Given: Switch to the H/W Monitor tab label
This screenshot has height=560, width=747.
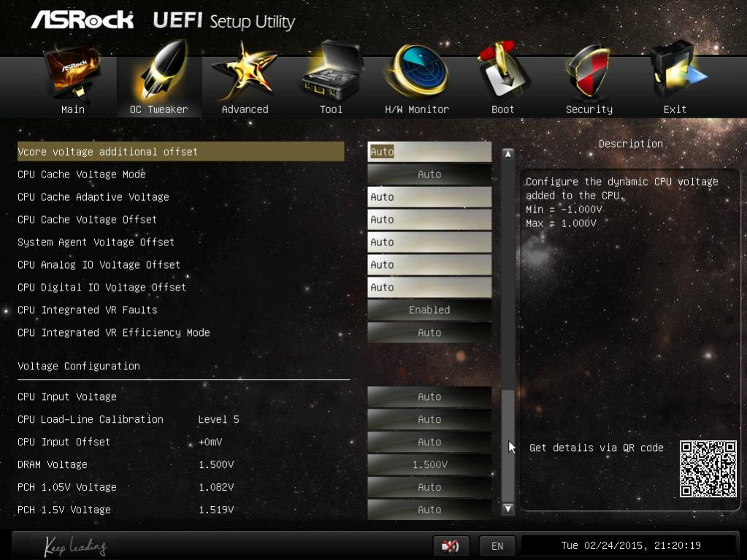Looking at the screenshot, I should click(417, 110).
